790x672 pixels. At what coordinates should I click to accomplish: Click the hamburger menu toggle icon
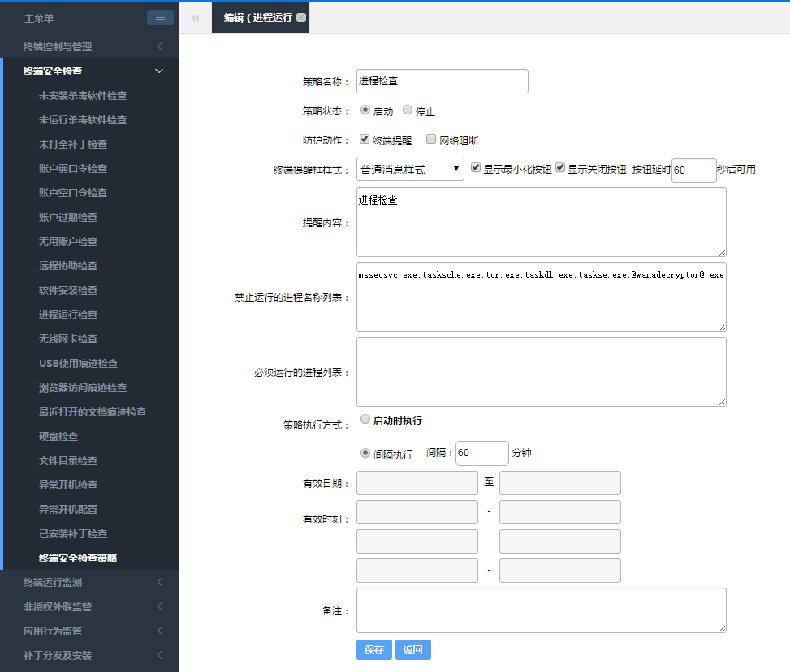pos(160,17)
